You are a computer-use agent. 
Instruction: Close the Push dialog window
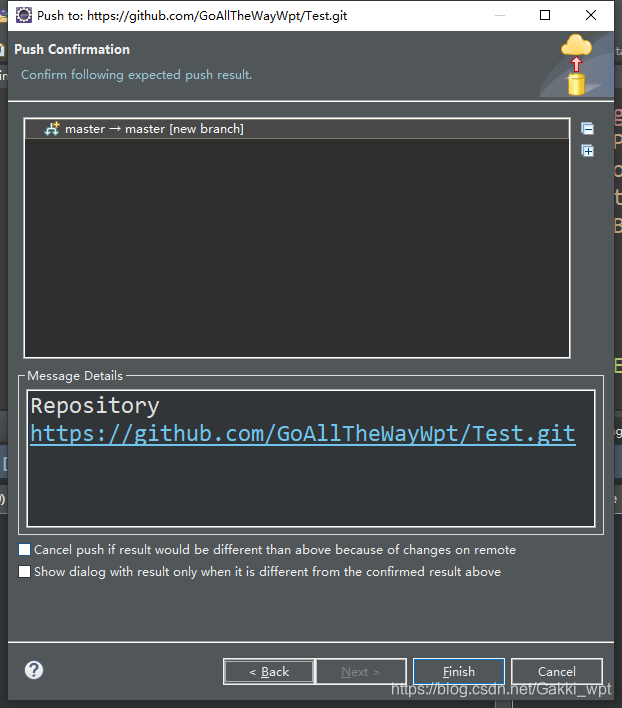[x=591, y=15]
